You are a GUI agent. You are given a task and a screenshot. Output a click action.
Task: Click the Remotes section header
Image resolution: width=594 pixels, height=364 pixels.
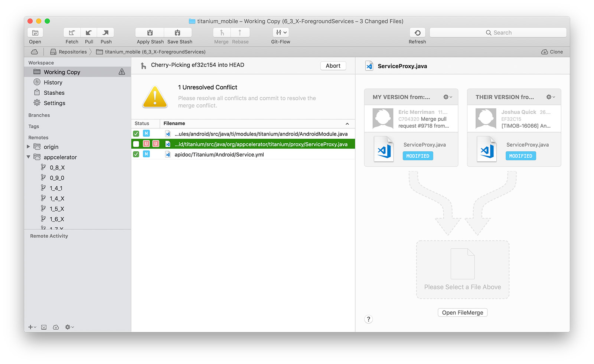[38, 138]
